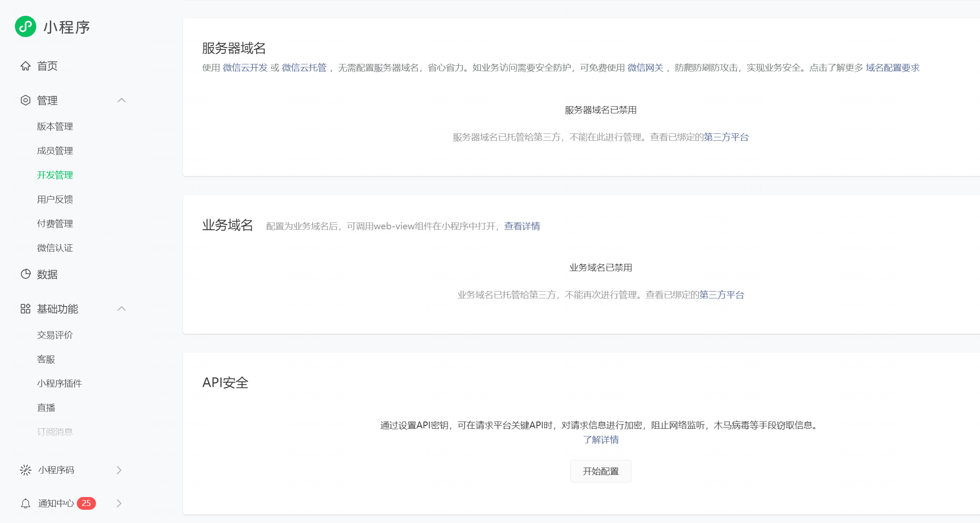Open 查看详情 link beside 业务域名

pyautogui.click(x=522, y=226)
